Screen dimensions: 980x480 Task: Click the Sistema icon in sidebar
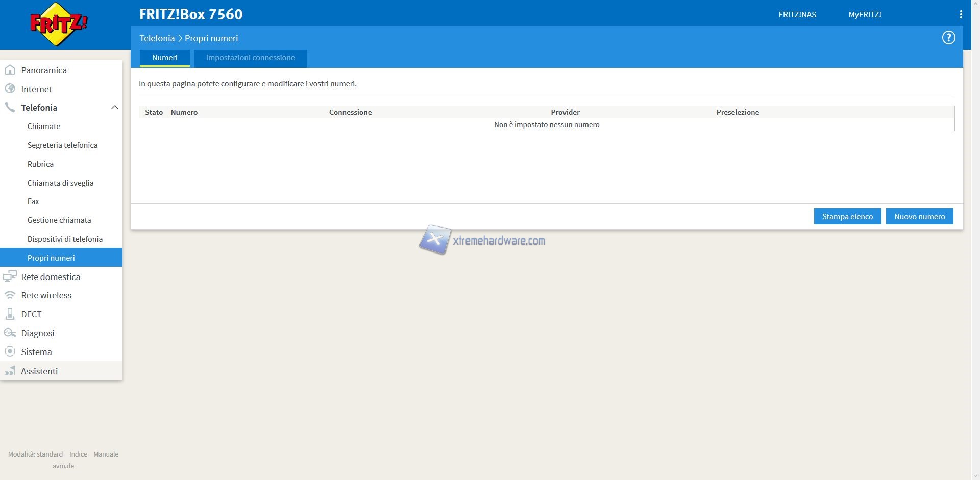coord(10,352)
